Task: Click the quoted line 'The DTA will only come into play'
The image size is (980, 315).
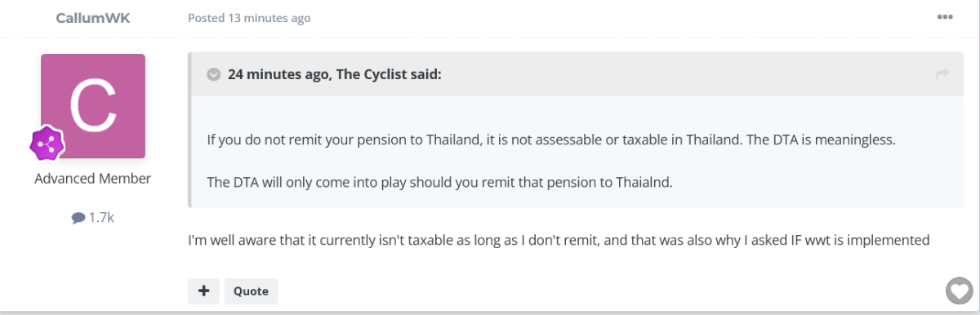Action: click(439, 182)
